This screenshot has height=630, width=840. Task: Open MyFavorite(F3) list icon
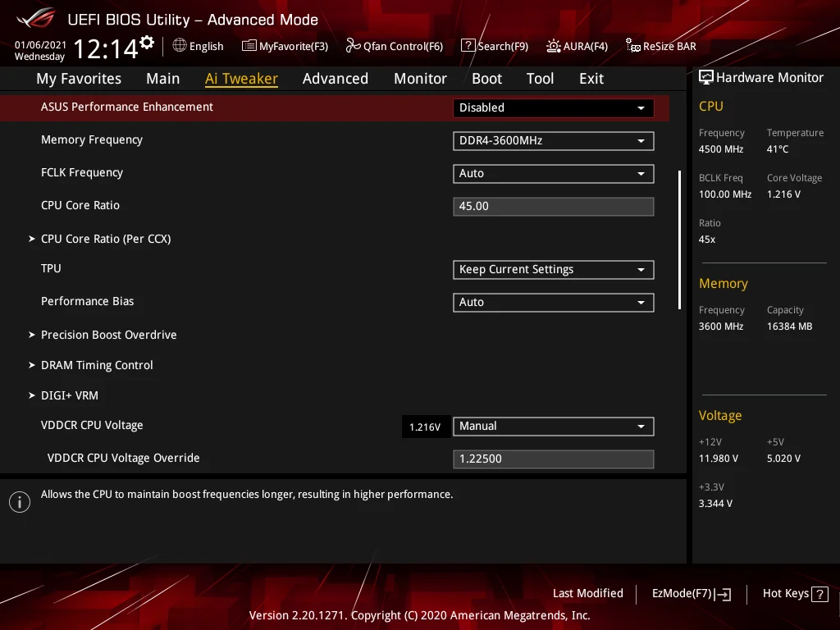(x=249, y=46)
